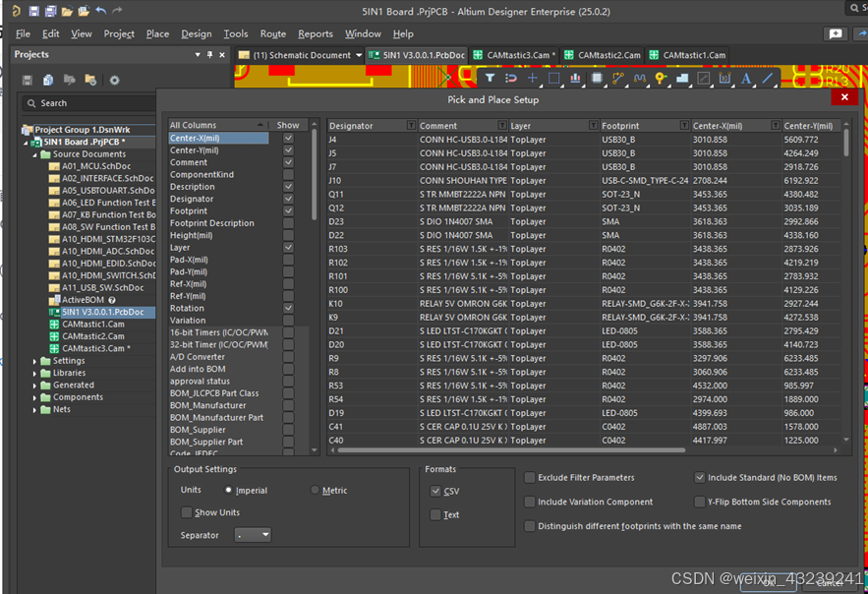This screenshot has height=594, width=868.
Task: Click the Projects panel settings gear icon
Action: point(114,80)
